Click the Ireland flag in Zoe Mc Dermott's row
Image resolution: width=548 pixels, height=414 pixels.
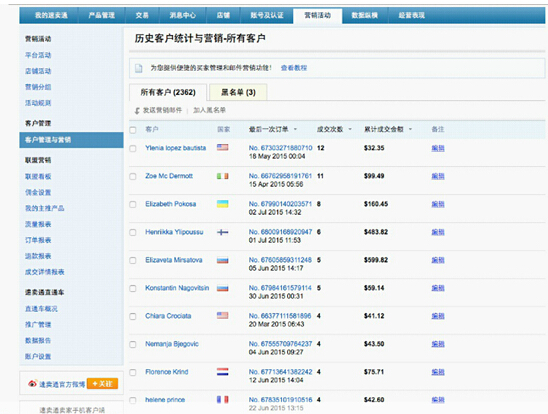(222, 176)
